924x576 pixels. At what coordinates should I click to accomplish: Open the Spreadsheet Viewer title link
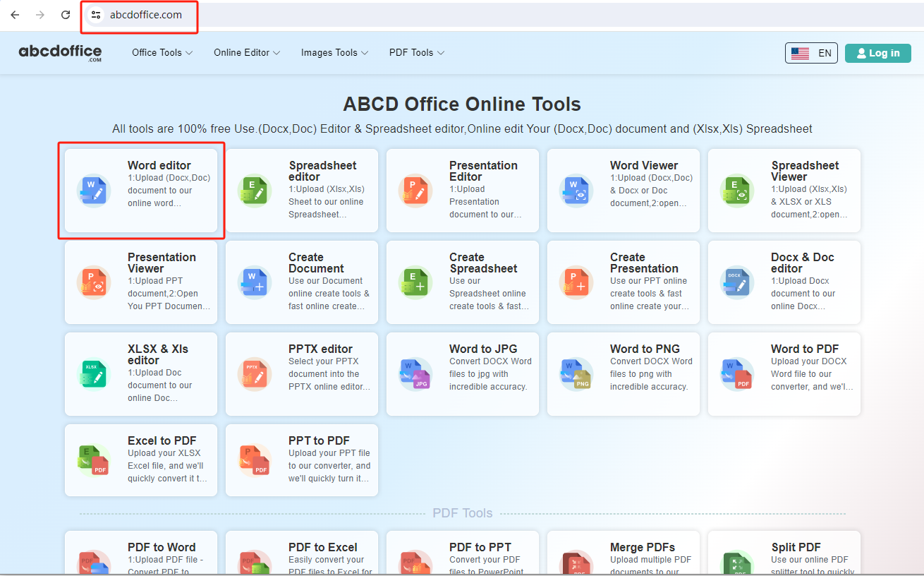coord(805,172)
